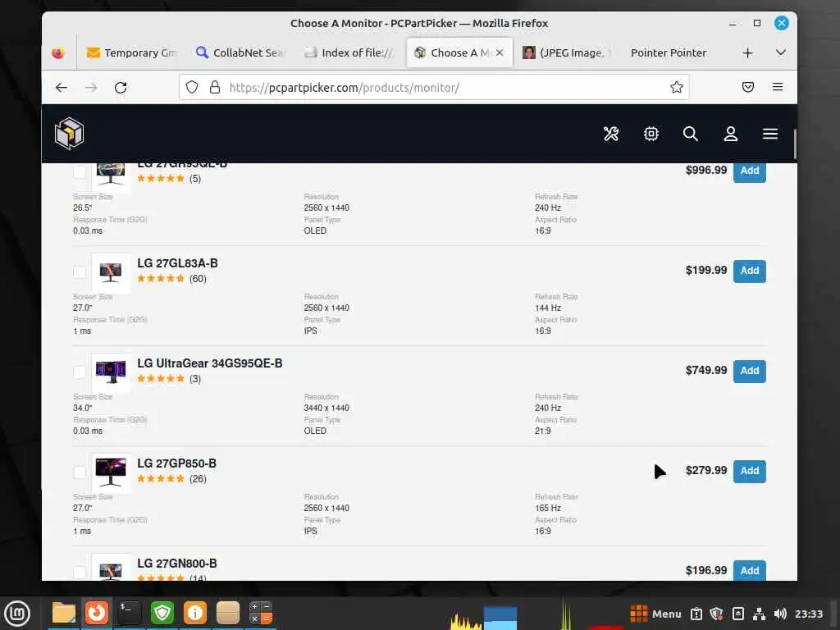Viewport: 840px width, 630px height.
Task: Open the LG UltraGear 34GS95QE-B product link
Action: [209, 363]
